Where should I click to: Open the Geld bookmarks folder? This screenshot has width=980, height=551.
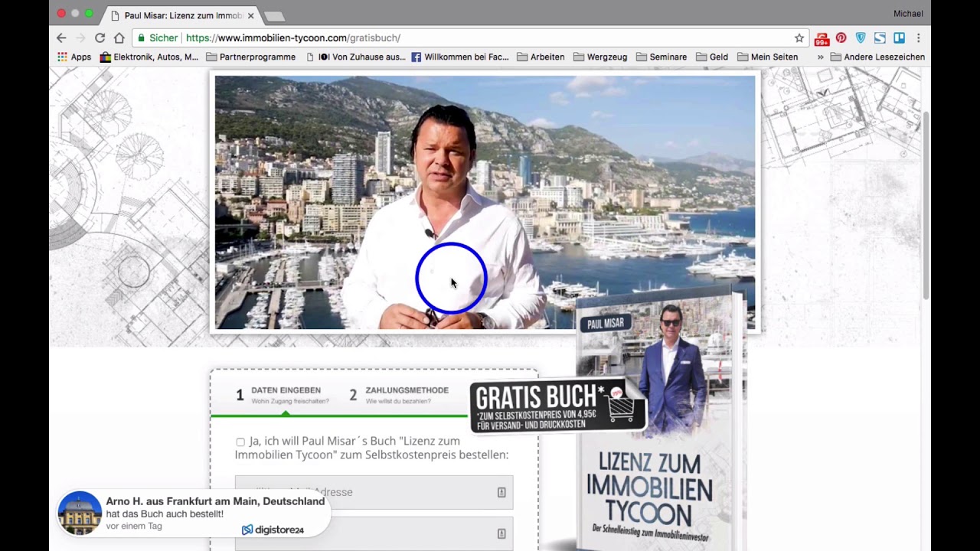coord(712,57)
